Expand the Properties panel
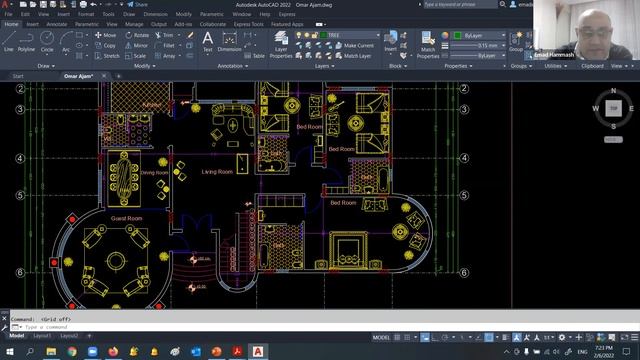Image resolution: width=640 pixels, height=360 pixels. pos(458,66)
